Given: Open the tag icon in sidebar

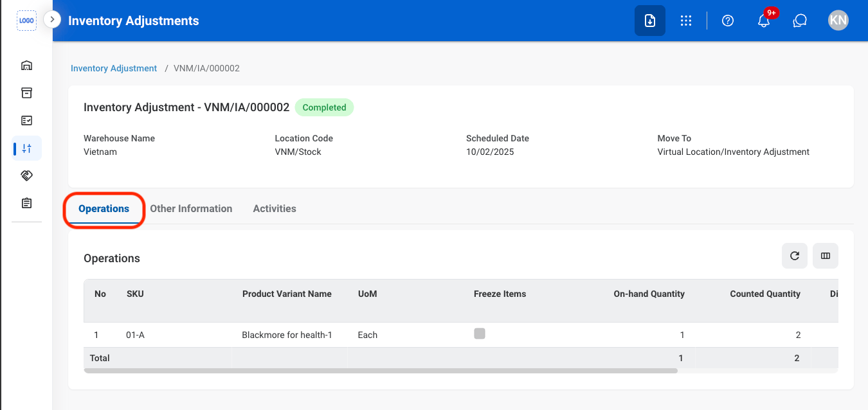Looking at the screenshot, I should [x=26, y=175].
